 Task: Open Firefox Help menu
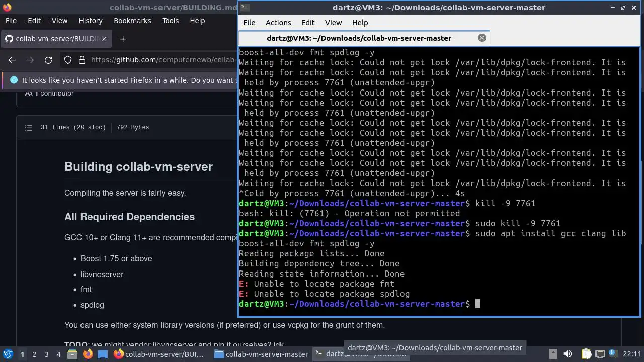[197, 21]
